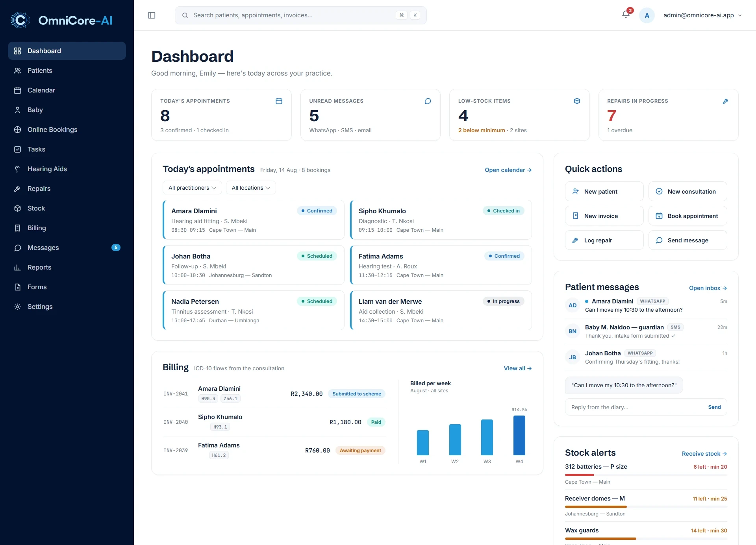Click the New invoice button
Image resolution: width=756 pixels, height=545 pixels.
coord(604,216)
